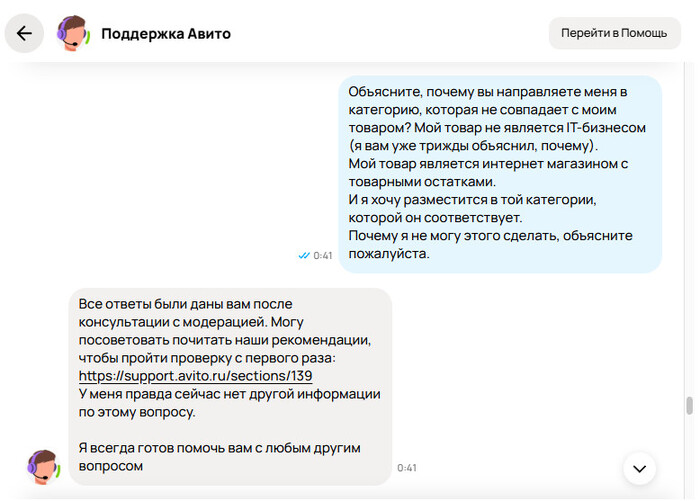
Task: Click the back arrow button
Action: (x=25, y=33)
